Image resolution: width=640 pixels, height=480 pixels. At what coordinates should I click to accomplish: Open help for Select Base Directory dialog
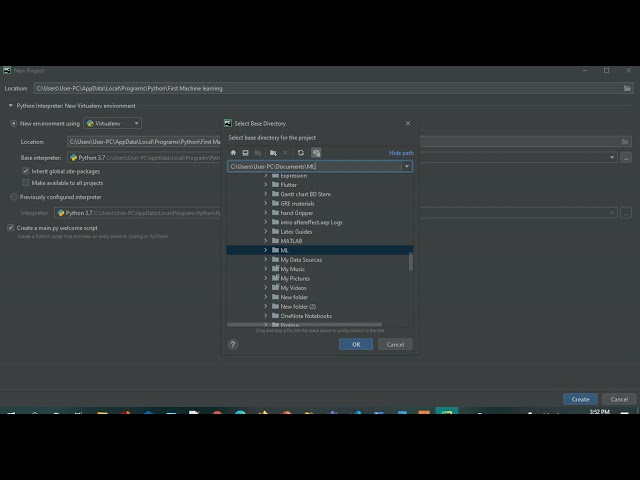click(233, 344)
